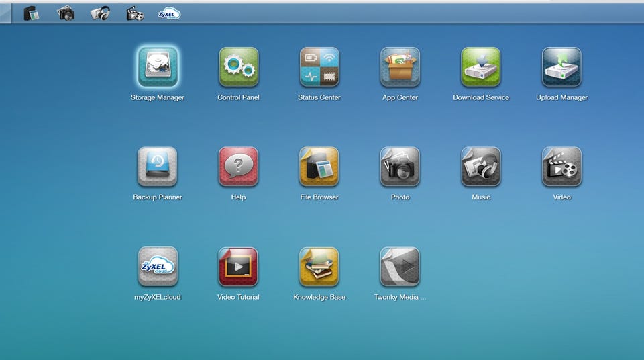Open Status Center
This screenshot has width=644, height=360.
(319, 66)
